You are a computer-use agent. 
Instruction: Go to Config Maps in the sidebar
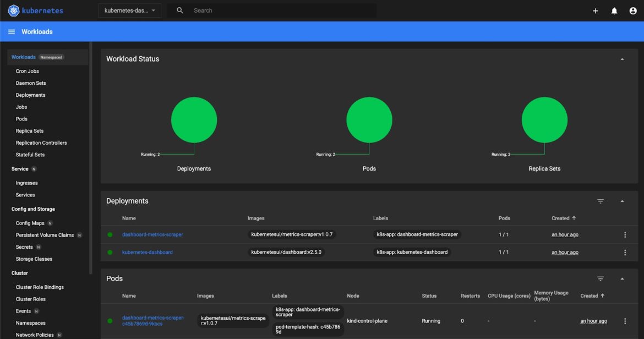pos(30,223)
